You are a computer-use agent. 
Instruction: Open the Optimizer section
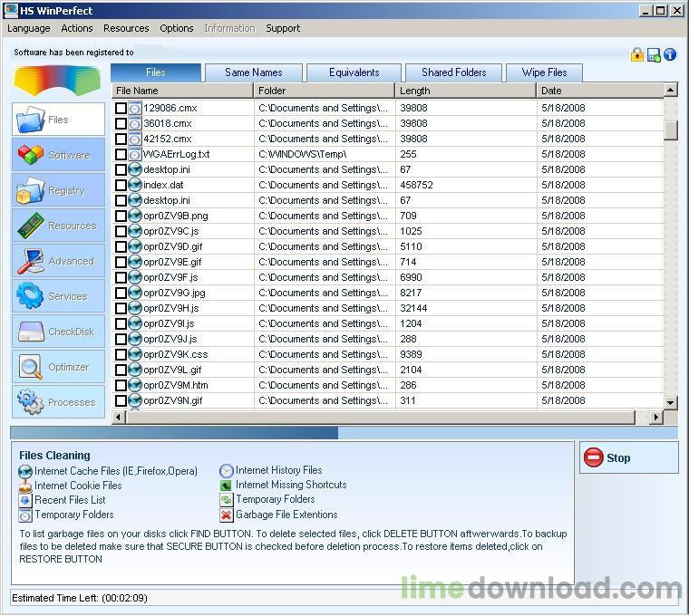pyautogui.click(x=58, y=367)
